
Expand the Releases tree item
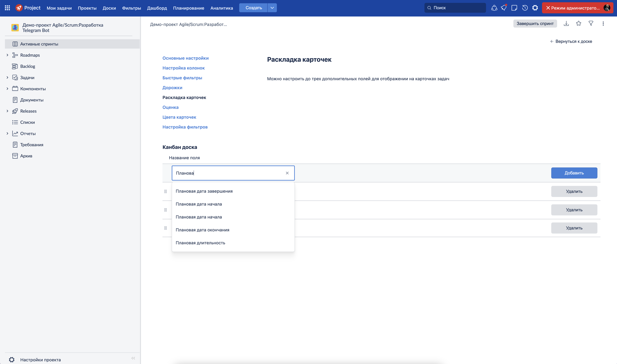coord(7,111)
